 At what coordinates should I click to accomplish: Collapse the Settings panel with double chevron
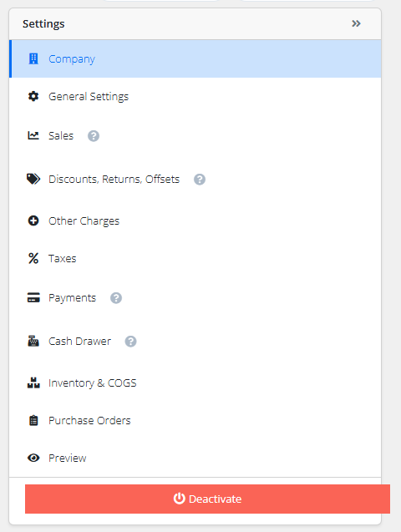(x=356, y=23)
